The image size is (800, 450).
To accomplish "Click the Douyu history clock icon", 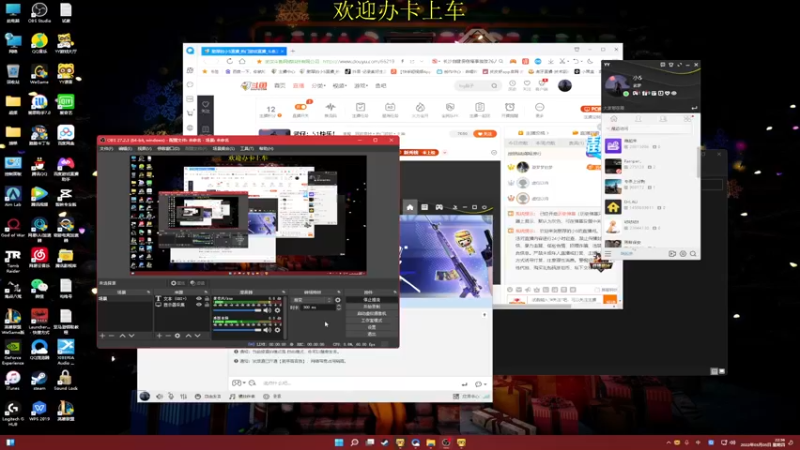I will [x=512, y=85].
